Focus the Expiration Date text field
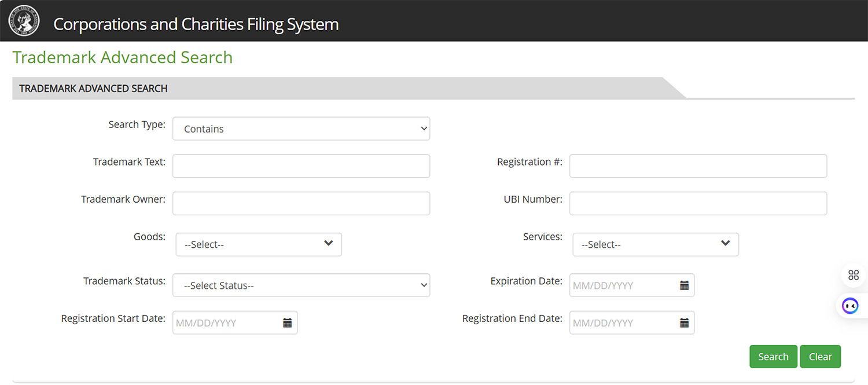This screenshot has width=868, height=385. click(622, 285)
